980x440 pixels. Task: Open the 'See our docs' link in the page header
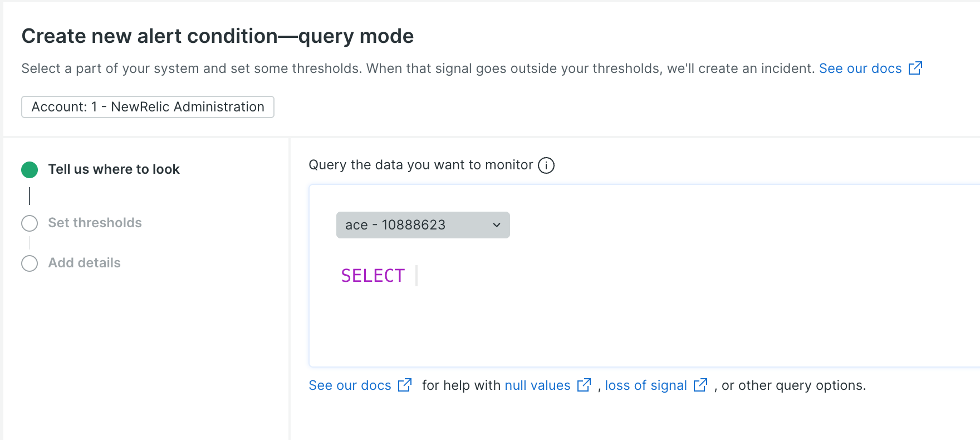coord(860,69)
